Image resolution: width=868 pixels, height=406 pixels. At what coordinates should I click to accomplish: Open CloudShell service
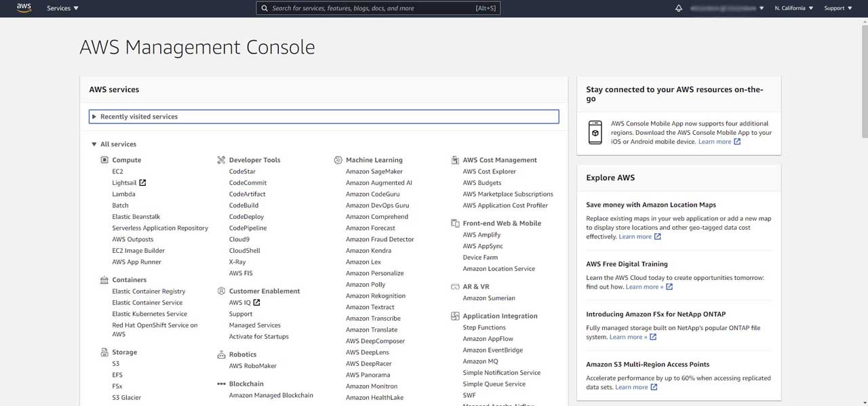pyautogui.click(x=245, y=251)
